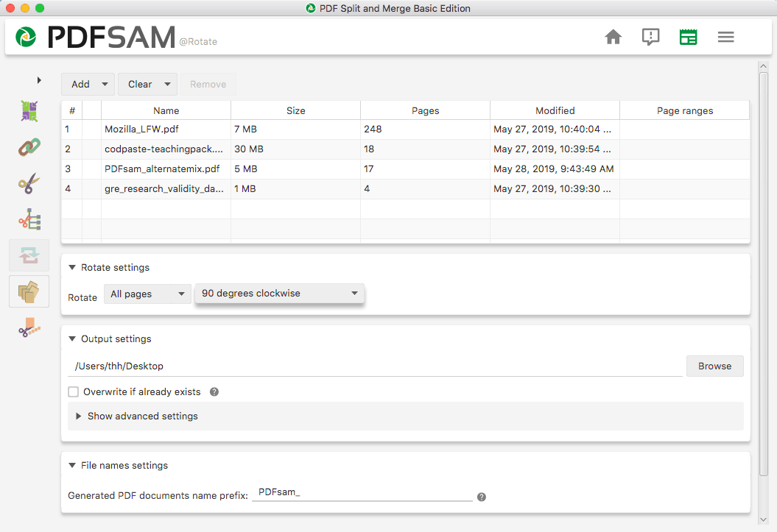Select the Extract pages module icon
The image size is (777, 532).
click(x=29, y=291)
